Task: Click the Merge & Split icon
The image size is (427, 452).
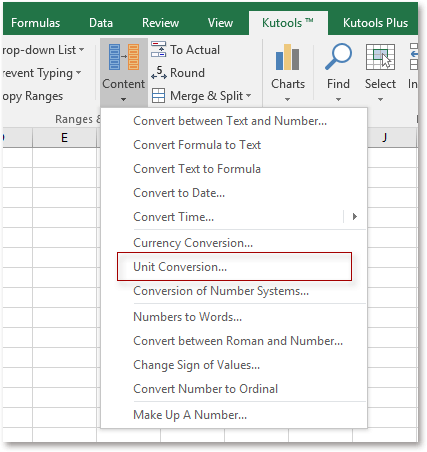Action: (x=158, y=96)
